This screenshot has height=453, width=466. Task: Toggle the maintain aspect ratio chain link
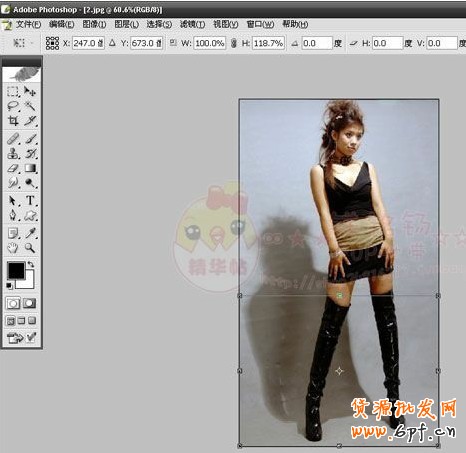pyautogui.click(x=234, y=43)
